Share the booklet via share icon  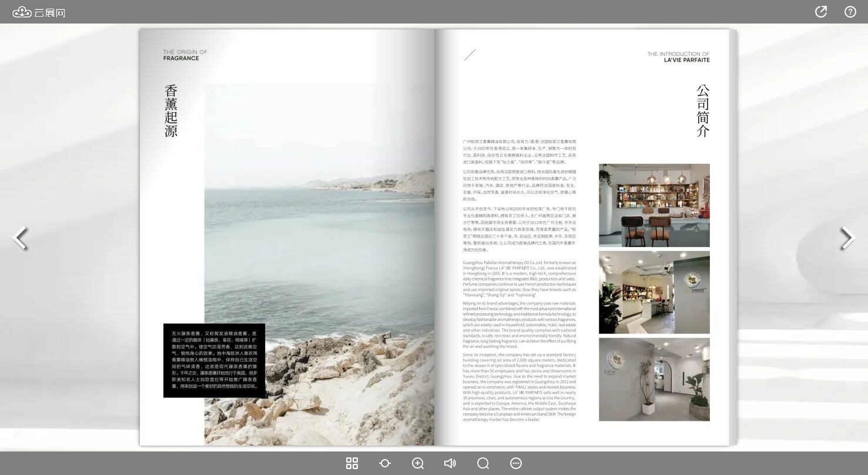click(x=821, y=12)
